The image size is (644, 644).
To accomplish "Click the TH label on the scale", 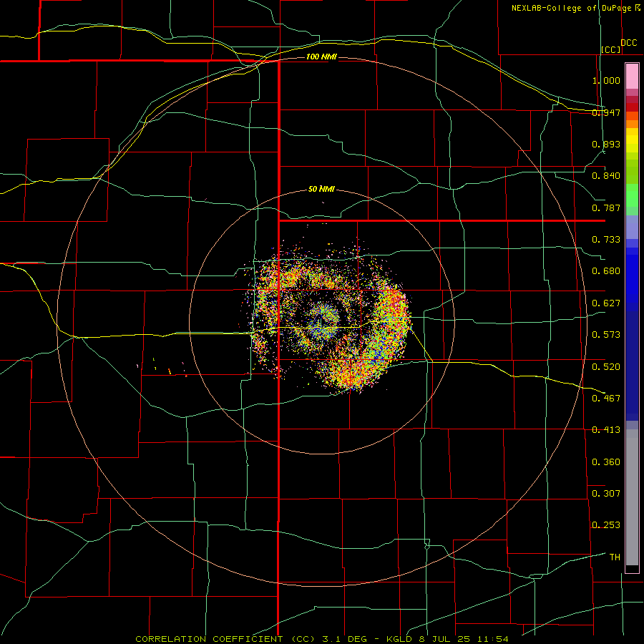I will pos(615,557).
